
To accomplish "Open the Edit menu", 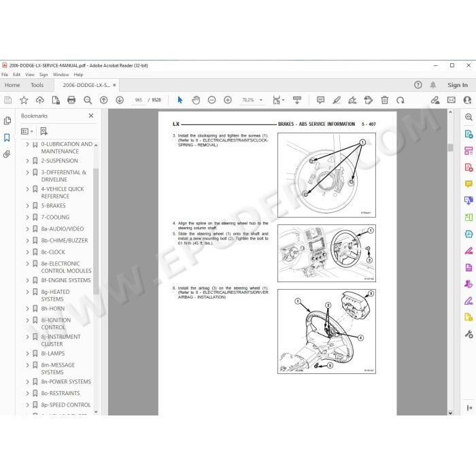I will pos(16,75).
